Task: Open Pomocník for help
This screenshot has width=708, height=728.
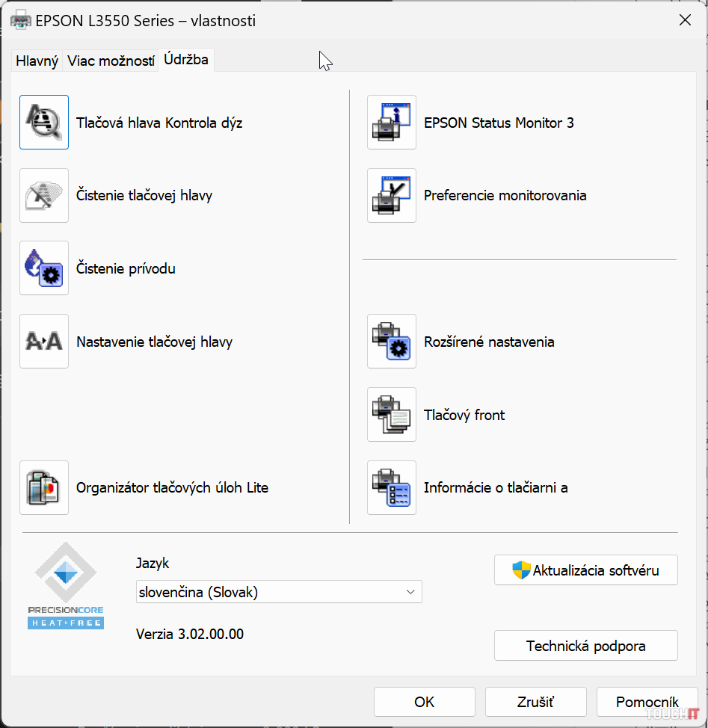Action: click(647, 702)
